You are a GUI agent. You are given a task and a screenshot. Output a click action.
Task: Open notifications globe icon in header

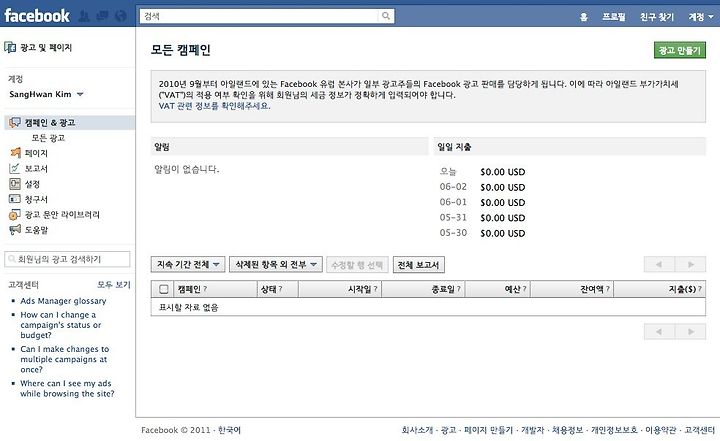(121, 16)
